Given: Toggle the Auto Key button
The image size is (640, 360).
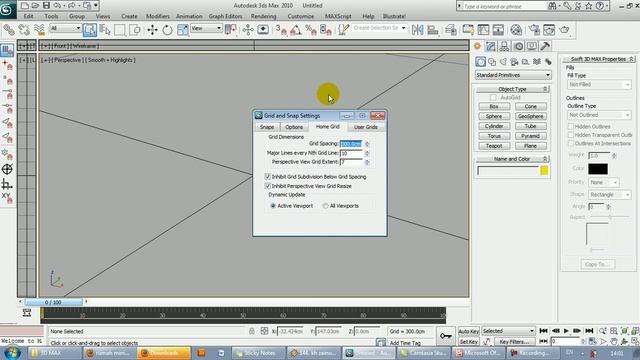Looking at the screenshot, I should click(469, 331).
